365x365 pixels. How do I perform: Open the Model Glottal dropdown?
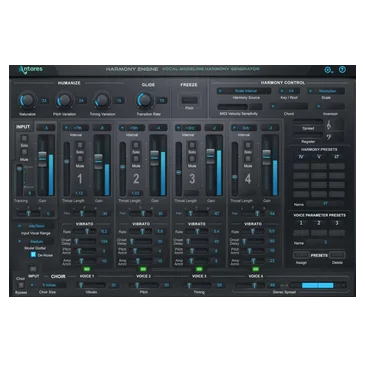35,241
